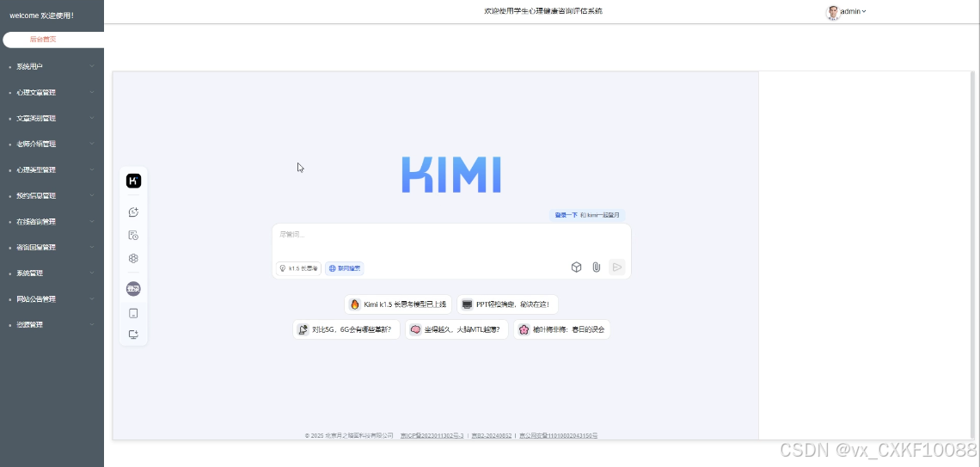980x467 pixels.
Task: Click the cube icon in the input box
Action: pos(576,267)
